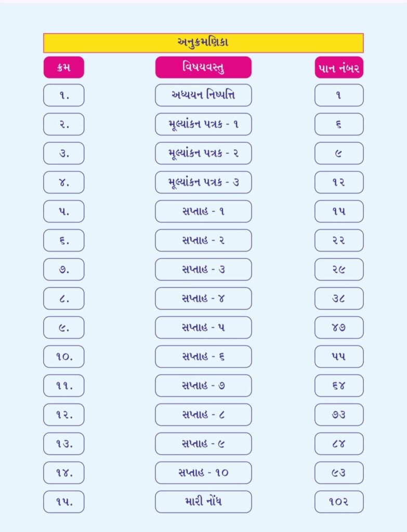Click page number ૮૪ box
This screenshot has width=407, height=532.
[x=339, y=444]
